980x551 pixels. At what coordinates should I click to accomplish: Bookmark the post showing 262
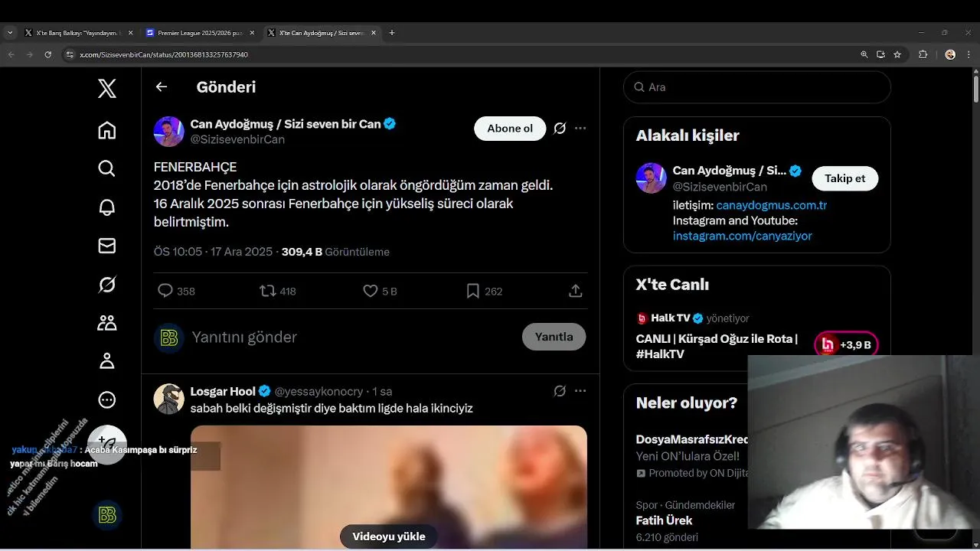(473, 291)
